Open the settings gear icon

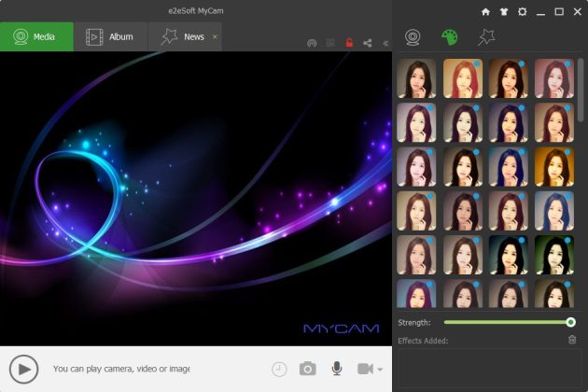click(522, 12)
